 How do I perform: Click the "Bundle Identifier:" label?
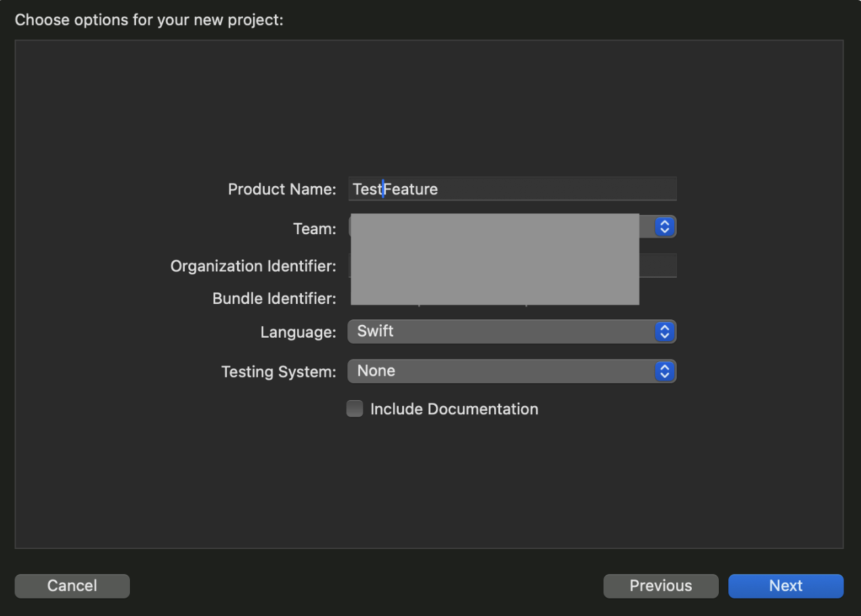click(274, 299)
